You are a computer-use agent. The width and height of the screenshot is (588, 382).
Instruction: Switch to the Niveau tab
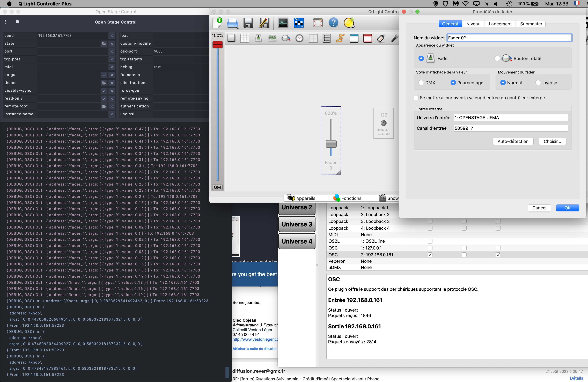tap(473, 24)
